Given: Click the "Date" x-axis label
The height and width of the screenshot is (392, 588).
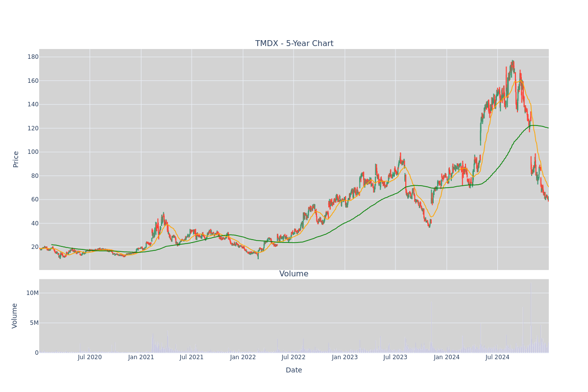Looking at the screenshot, I should point(294,370).
